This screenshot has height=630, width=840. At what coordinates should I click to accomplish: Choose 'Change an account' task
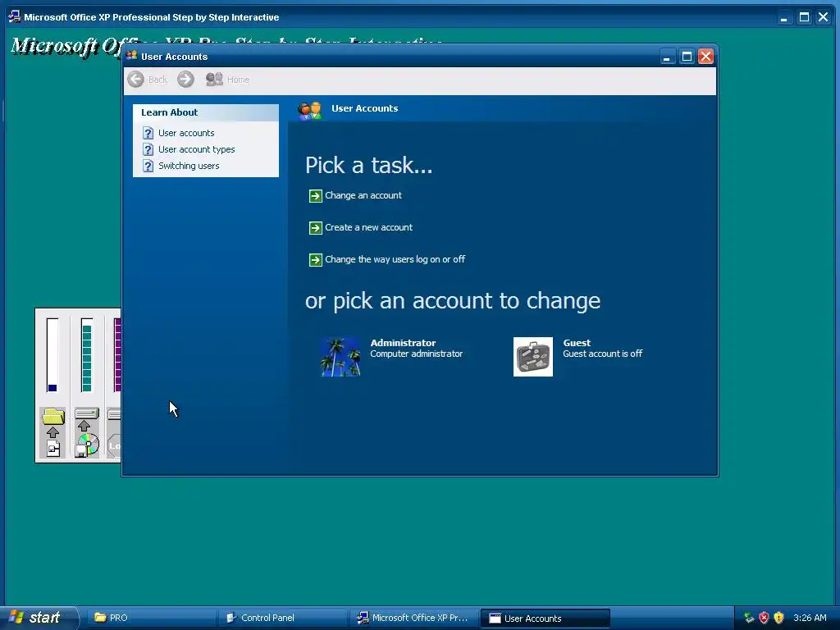(x=363, y=195)
